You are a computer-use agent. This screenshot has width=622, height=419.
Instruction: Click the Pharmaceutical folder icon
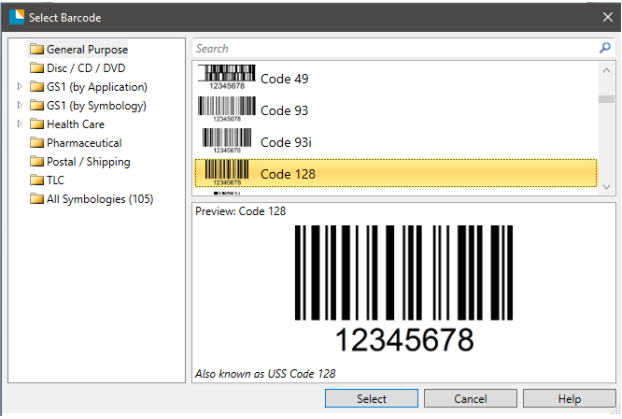(x=36, y=142)
